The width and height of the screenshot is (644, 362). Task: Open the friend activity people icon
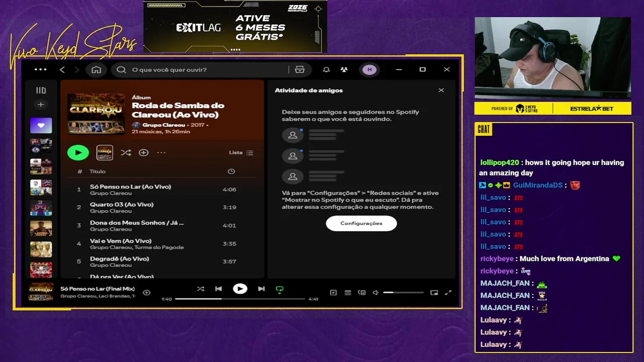pyautogui.click(x=344, y=70)
